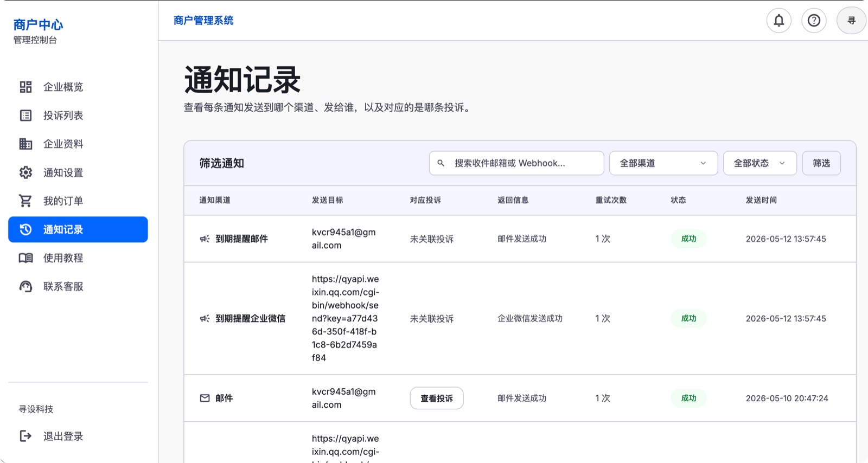Click 查看投诉 in the 邮件 row

click(x=437, y=398)
